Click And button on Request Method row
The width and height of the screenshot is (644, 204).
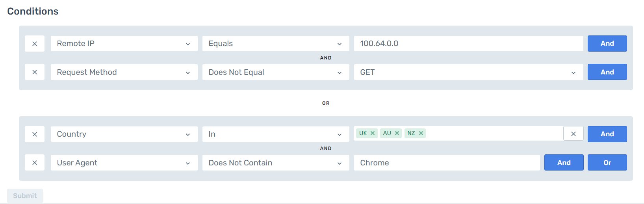click(607, 72)
